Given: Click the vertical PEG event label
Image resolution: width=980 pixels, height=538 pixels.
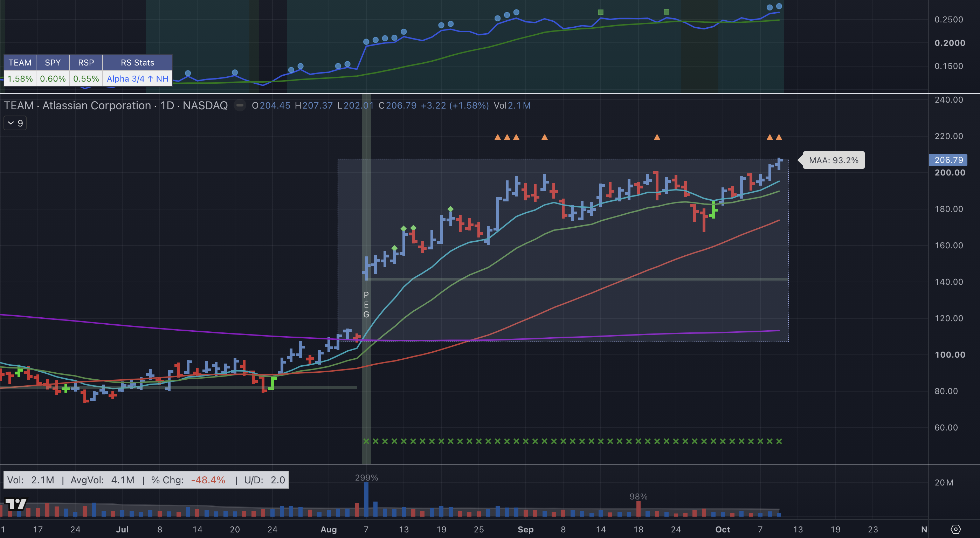Looking at the screenshot, I should [x=366, y=304].
